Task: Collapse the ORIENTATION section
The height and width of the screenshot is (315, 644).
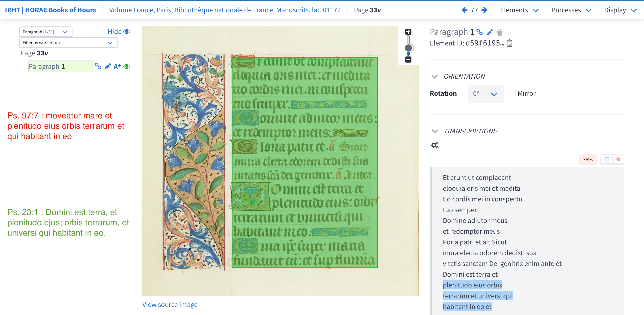Action: (435, 76)
